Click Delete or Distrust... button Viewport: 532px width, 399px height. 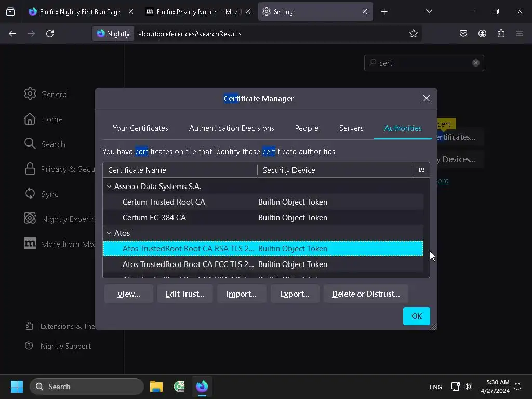366,294
